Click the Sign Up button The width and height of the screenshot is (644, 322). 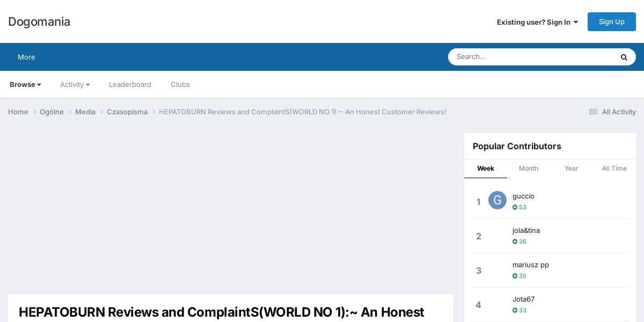612,21
